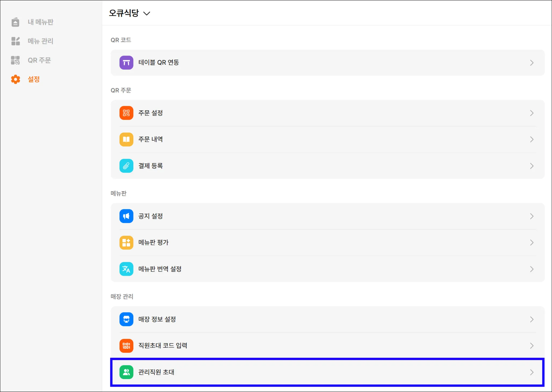
Task: Open the chevron on 주문 내역 row
Action: coord(532,139)
